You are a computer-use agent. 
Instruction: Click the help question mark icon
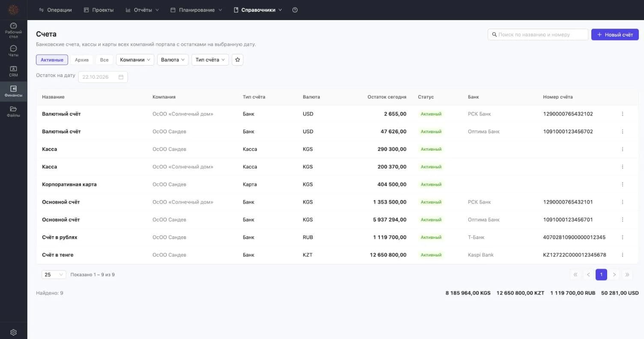295,10
